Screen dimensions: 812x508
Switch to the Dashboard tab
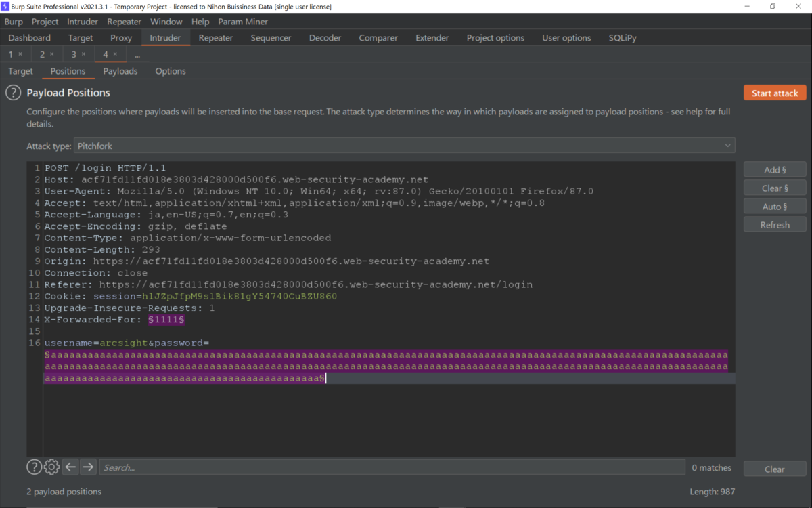[30, 38]
